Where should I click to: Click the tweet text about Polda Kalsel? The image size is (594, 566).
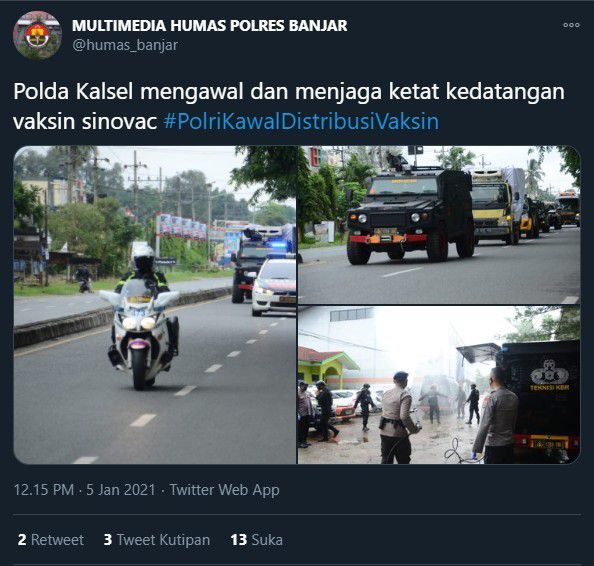(289, 106)
